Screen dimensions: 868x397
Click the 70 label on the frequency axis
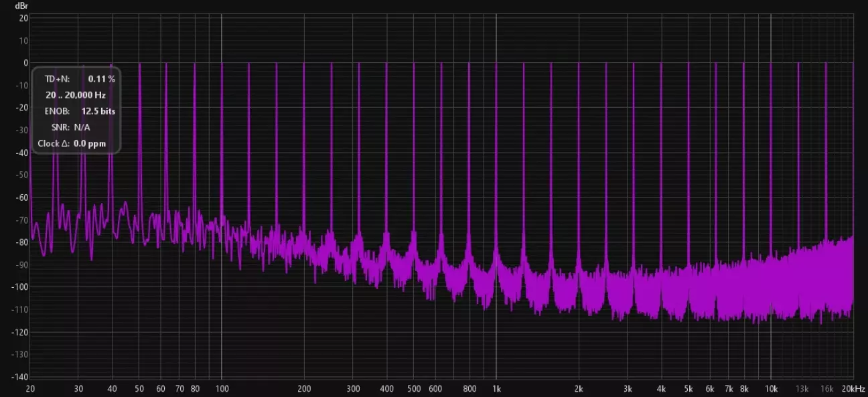pyautogui.click(x=179, y=389)
